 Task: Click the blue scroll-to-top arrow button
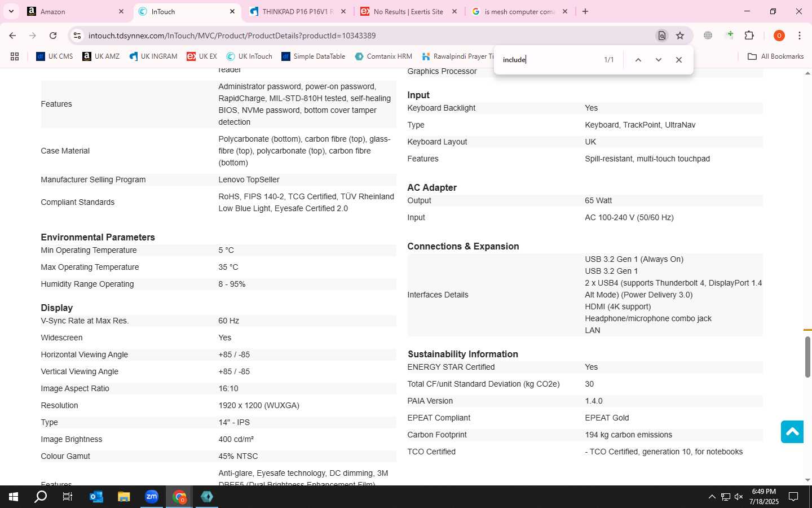point(792,432)
